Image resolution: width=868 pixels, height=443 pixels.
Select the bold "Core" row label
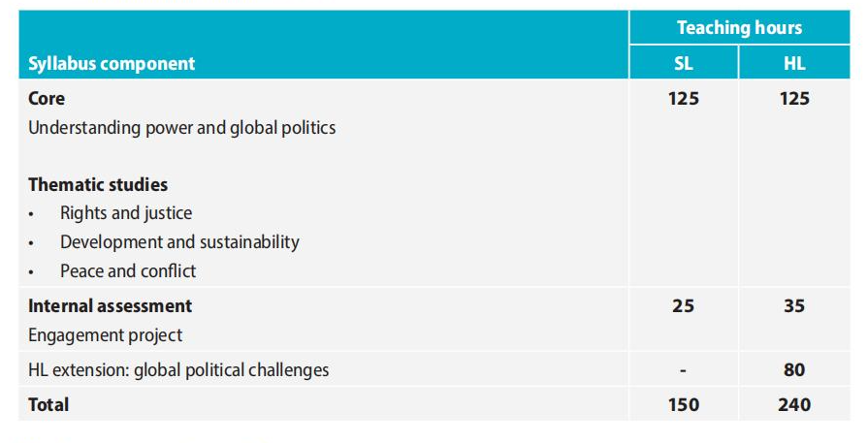point(47,98)
